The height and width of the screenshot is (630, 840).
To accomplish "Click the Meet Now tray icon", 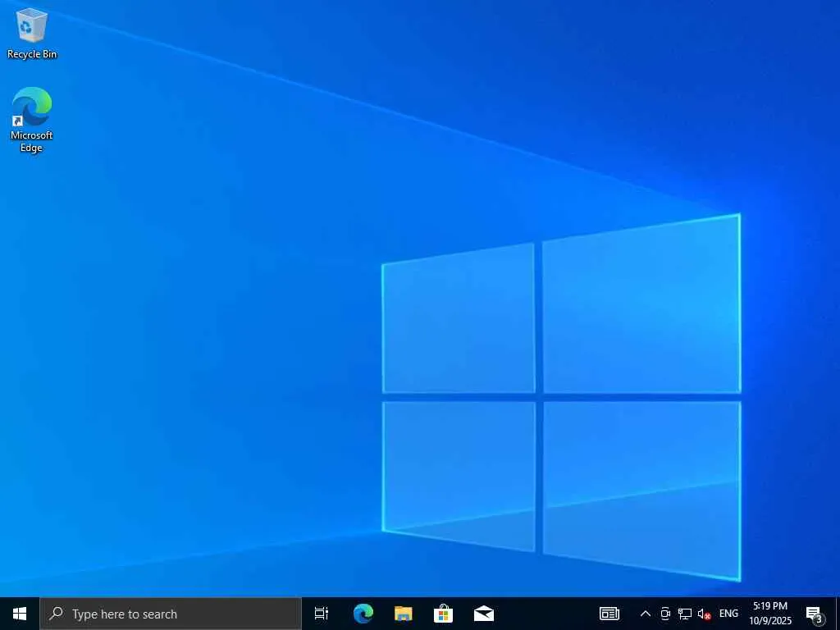I will click(x=665, y=614).
